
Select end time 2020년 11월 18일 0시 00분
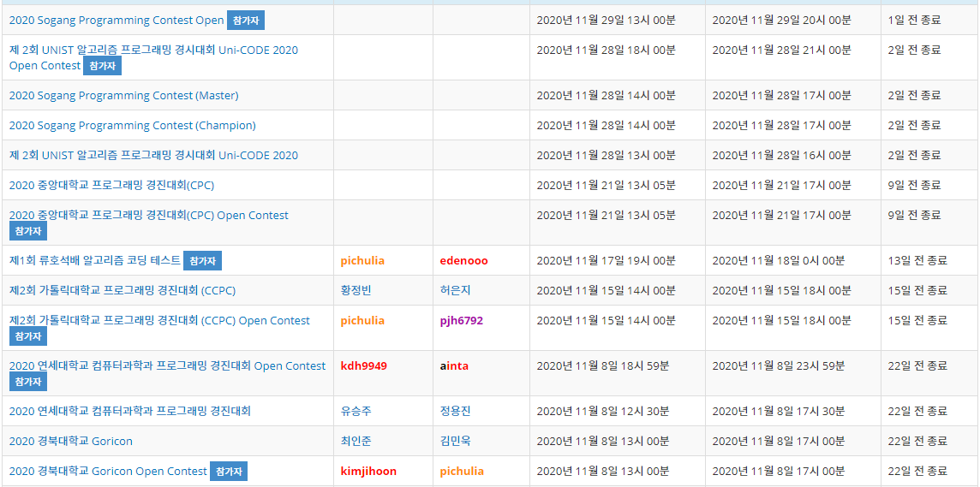coord(779,260)
